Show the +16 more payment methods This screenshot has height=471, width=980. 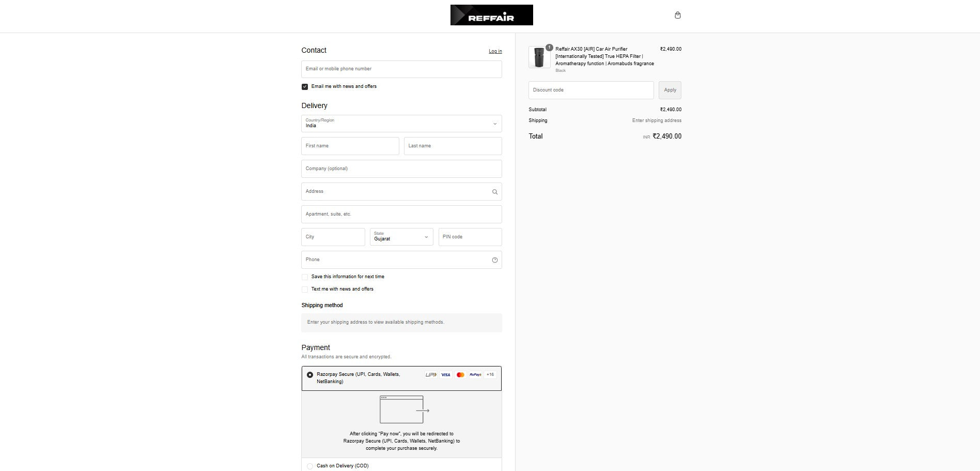(490, 375)
